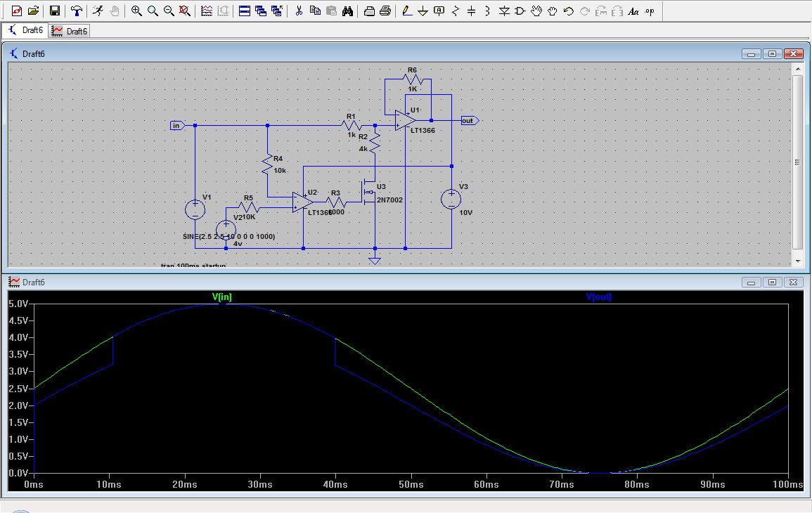
Task: Select the Capacitor component tool
Action: [x=471, y=11]
